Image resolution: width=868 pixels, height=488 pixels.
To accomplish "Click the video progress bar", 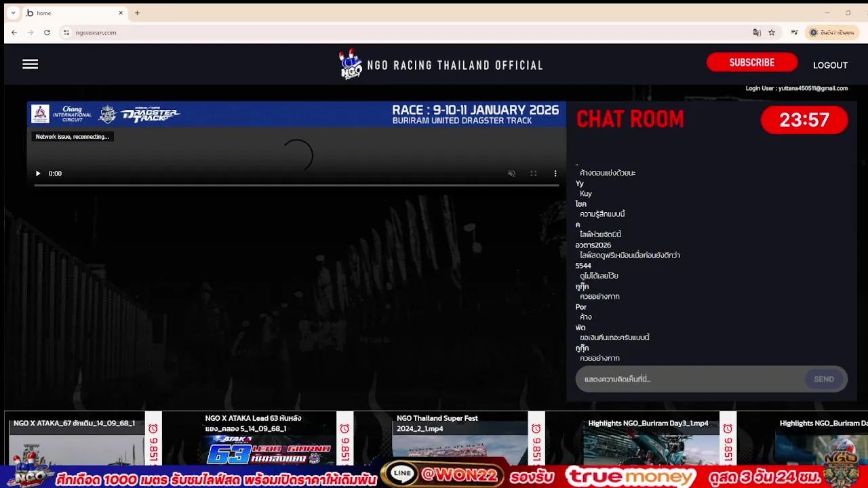I will pyautogui.click(x=296, y=185).
